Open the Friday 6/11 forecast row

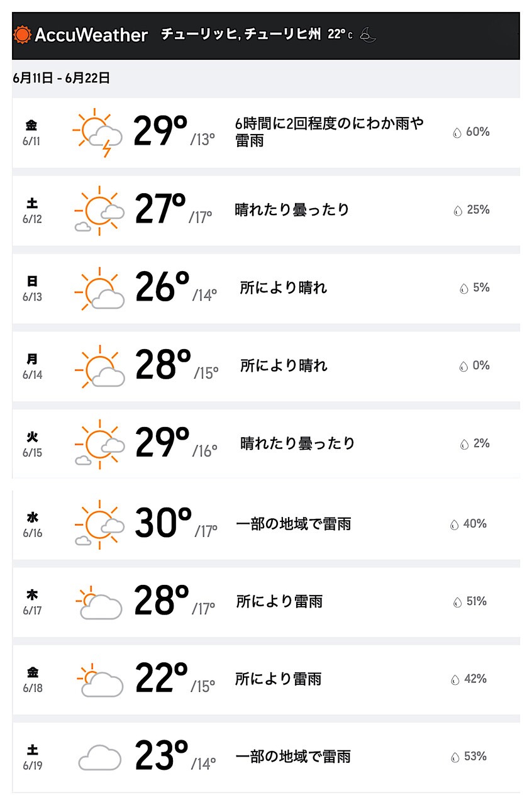coord(266,133)
